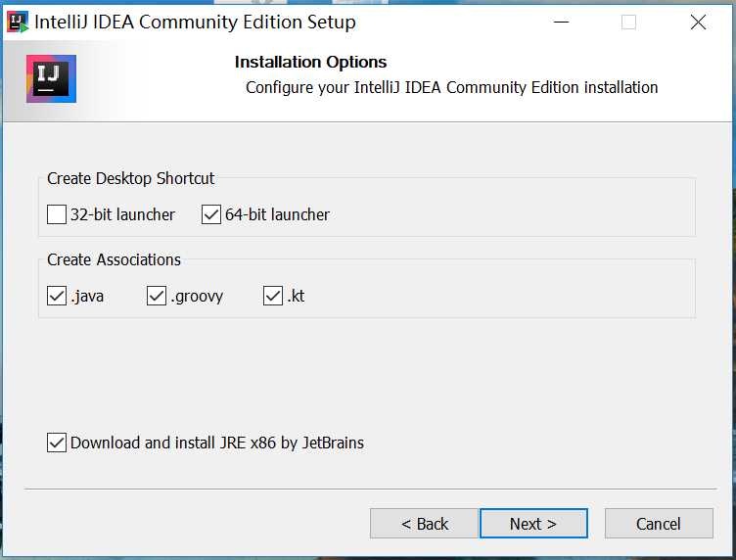Minimize the Setup window
Screen dimensions: 736x560
[561, 23]
